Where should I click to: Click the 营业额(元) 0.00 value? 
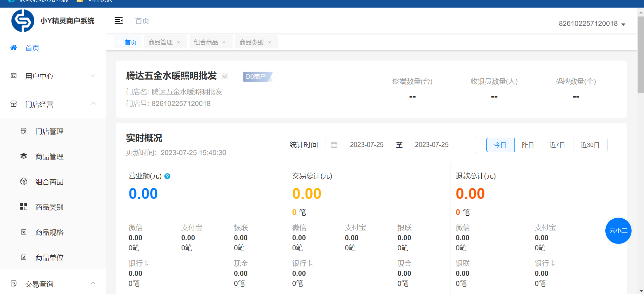coord(143,194)
